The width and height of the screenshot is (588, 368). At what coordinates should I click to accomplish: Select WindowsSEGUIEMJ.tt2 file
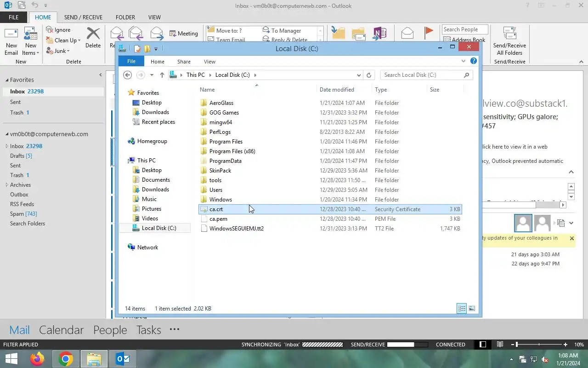point(237,229)
